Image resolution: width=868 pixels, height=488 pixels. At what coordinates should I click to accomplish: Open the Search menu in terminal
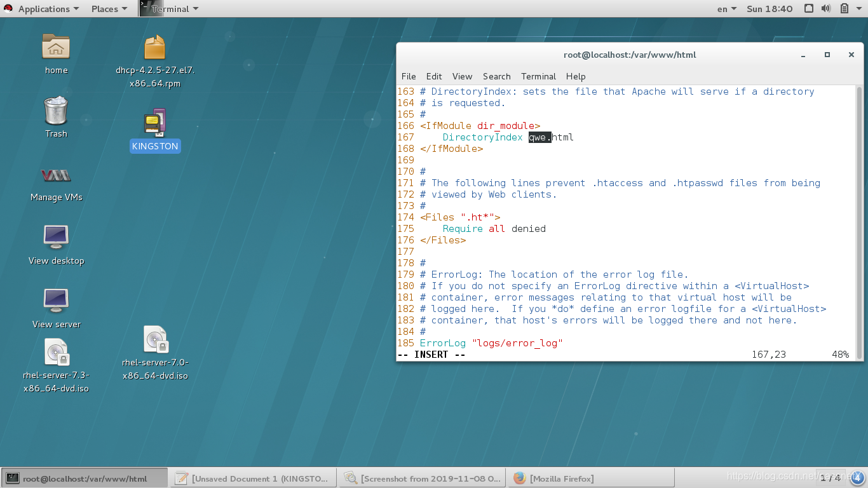[496, 76]
